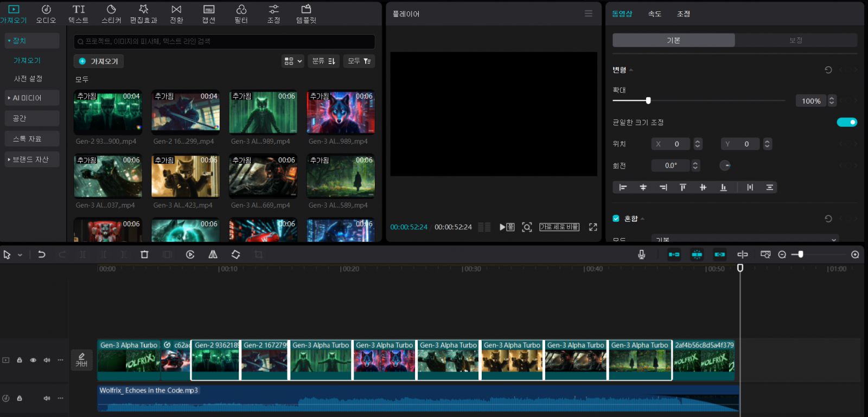This screenshot has width=868, height=417.
Task: Open the 스티커 (Sticker) tab
Action: (111, 14)
